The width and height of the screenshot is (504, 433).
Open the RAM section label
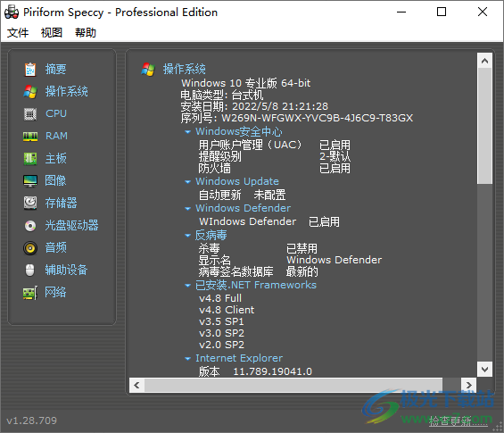coord(56,136)
